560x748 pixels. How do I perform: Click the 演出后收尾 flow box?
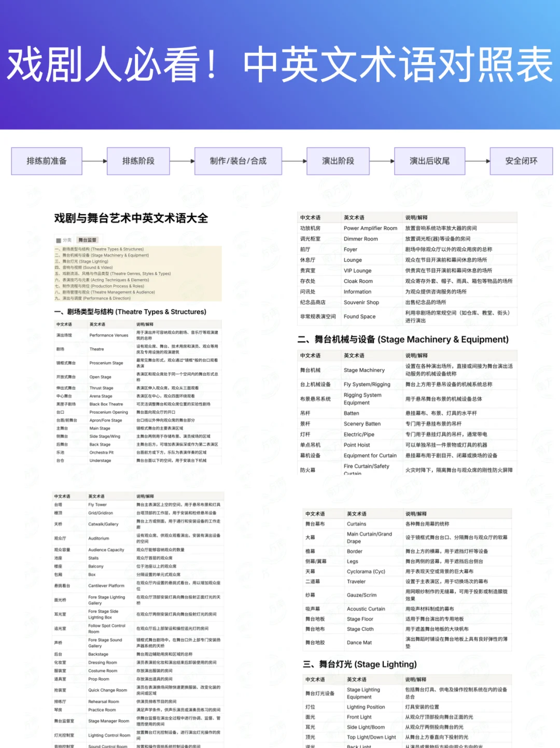[430, 161]
